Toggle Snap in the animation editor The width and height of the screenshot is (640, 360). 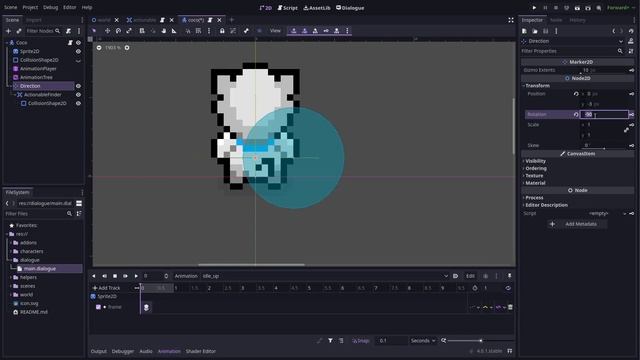(361, 340)
